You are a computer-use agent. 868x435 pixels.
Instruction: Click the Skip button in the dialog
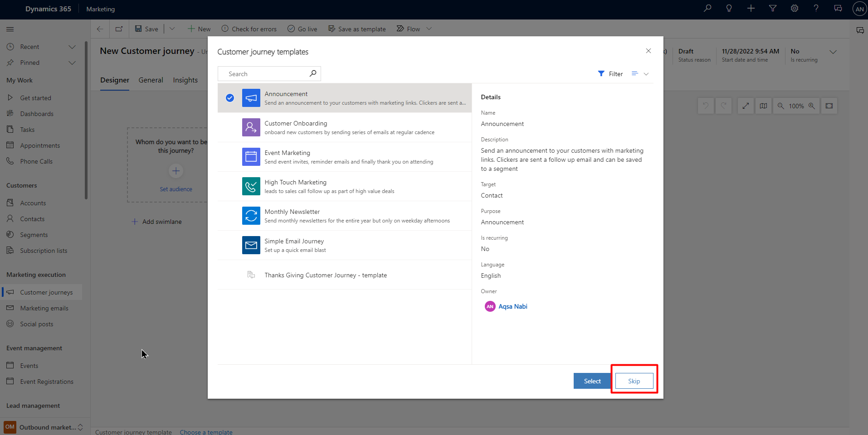tap(634, 381)
